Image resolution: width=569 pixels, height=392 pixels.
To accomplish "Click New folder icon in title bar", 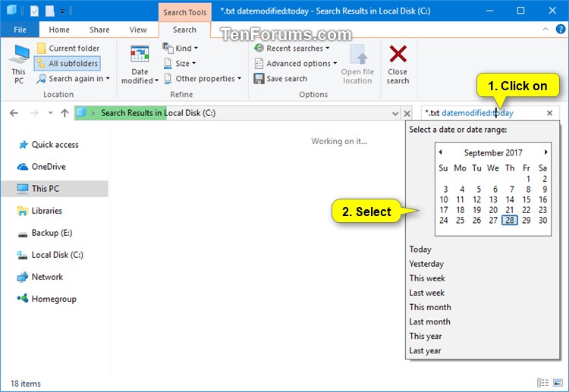I will [50, 11].
